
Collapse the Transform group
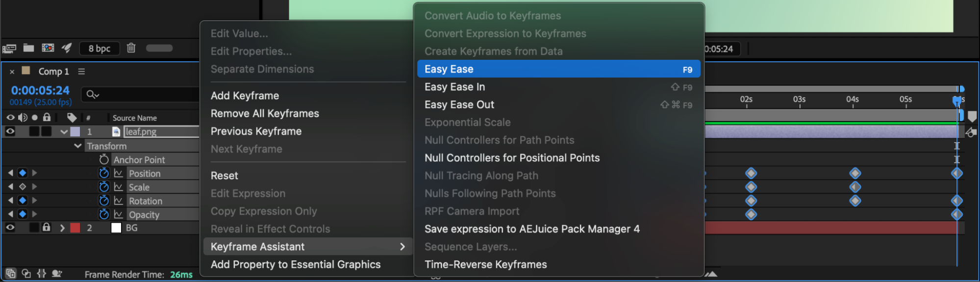point(77,146)
